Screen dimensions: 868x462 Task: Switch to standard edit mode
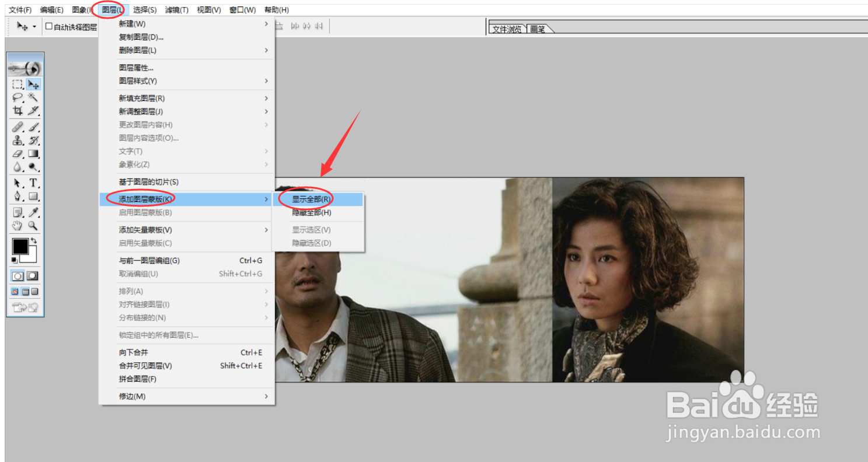point(18,276)
